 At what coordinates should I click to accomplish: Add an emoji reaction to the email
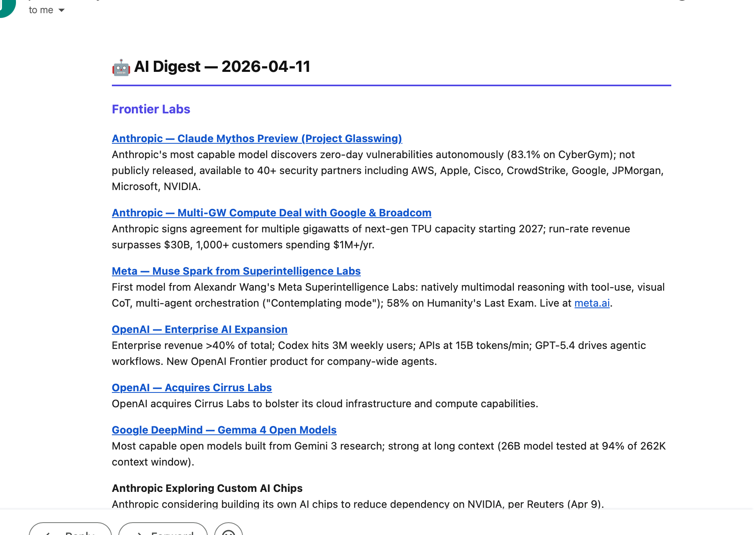[228, 530]
